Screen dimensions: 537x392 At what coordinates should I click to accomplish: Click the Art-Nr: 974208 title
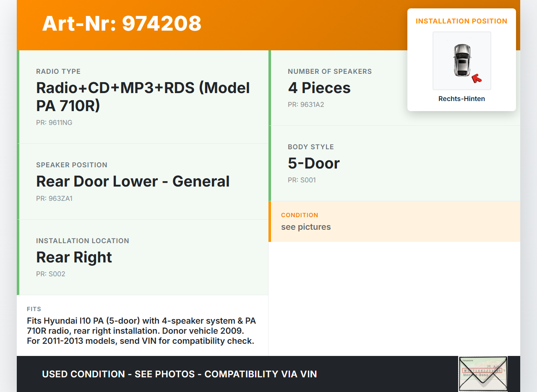[122, 23]
